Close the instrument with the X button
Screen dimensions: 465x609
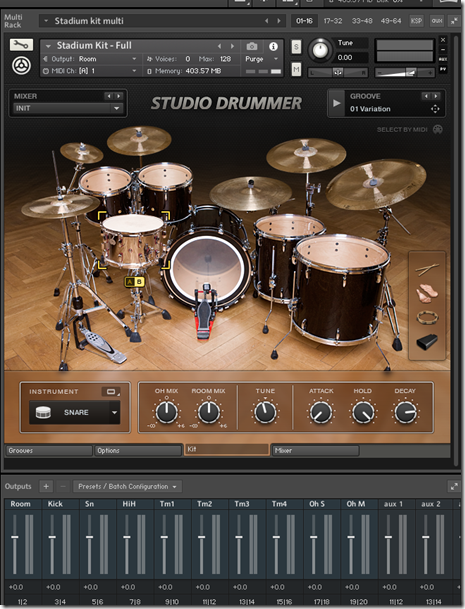pos(443,40)
